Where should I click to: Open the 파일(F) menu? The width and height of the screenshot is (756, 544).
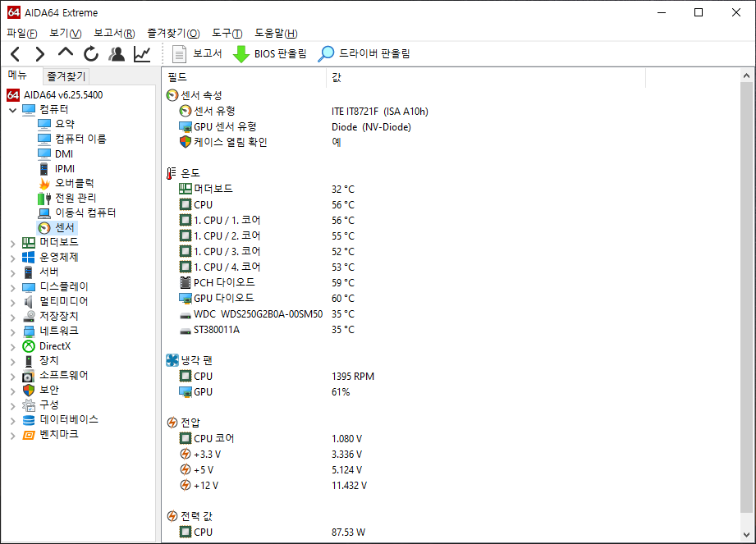tap(22, 34)
